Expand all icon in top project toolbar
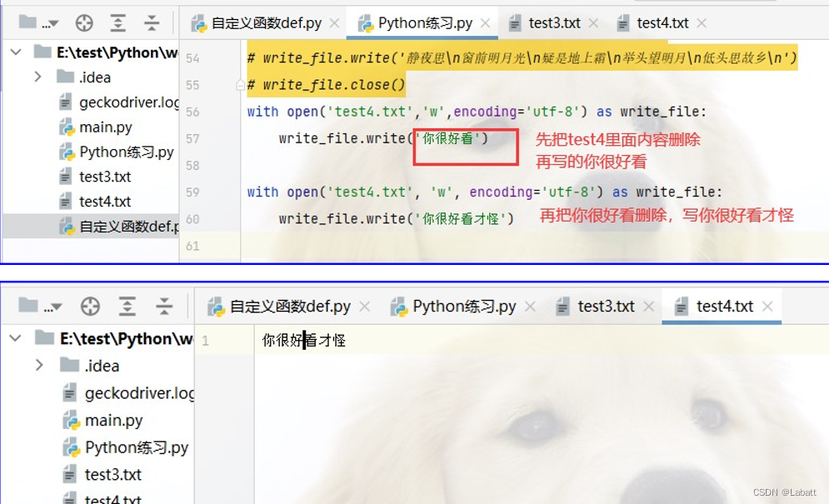 pyautogui.click(x=117, y=22)
